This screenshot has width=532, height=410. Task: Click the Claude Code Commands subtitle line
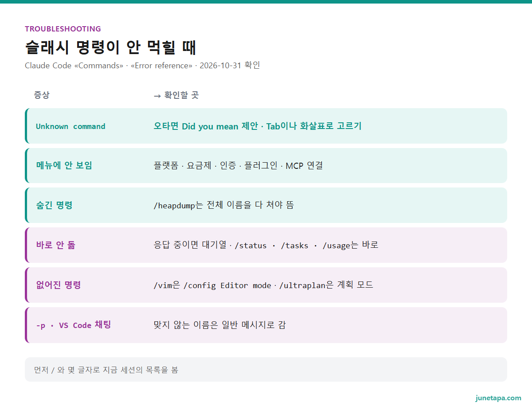pyautogui.click(x=142, y=66)
